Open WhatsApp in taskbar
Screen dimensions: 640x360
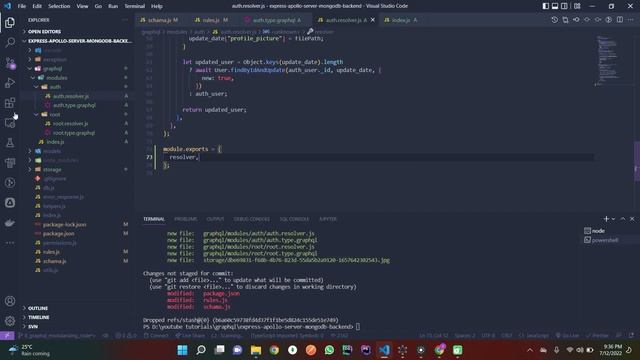point(329,350)
